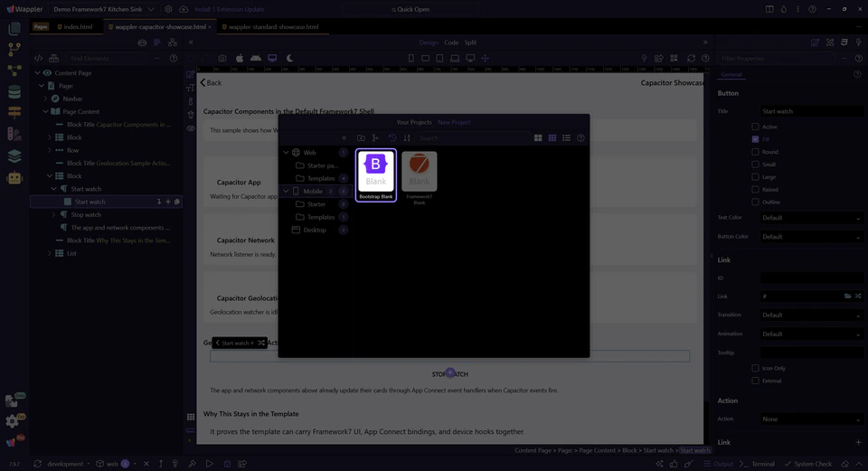Toggle the Icon Only checkbox
This screenshot has width=868, height=471.
[x=755, y=368]
